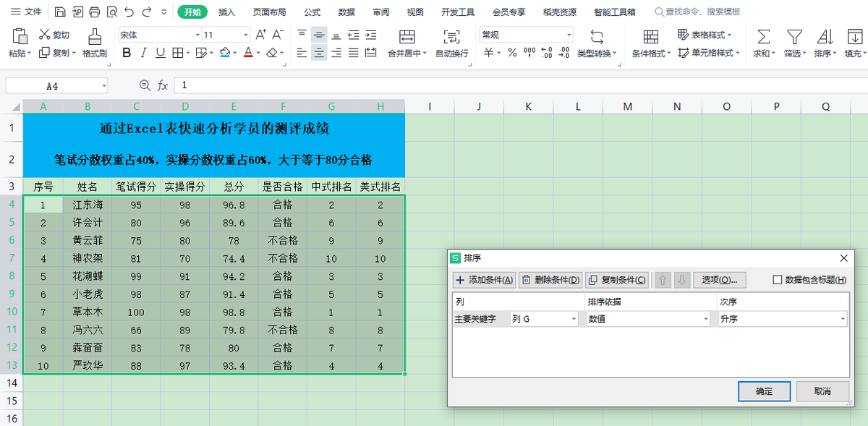Click the Insert Function fx icon

point(163,85)
